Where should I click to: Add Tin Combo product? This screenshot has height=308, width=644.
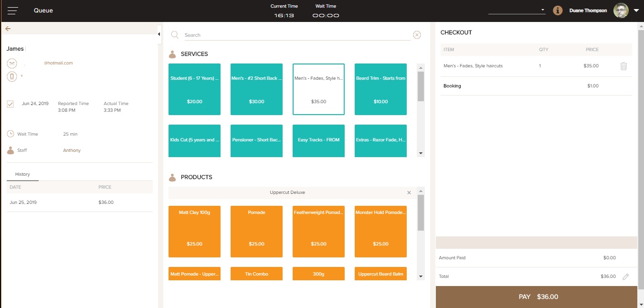[x=257, y=274]
